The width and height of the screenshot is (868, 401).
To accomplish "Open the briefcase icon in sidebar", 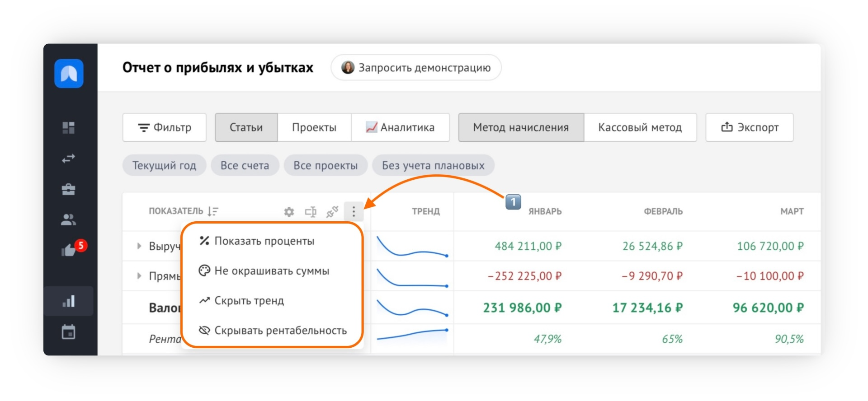I will pos(69,189).
